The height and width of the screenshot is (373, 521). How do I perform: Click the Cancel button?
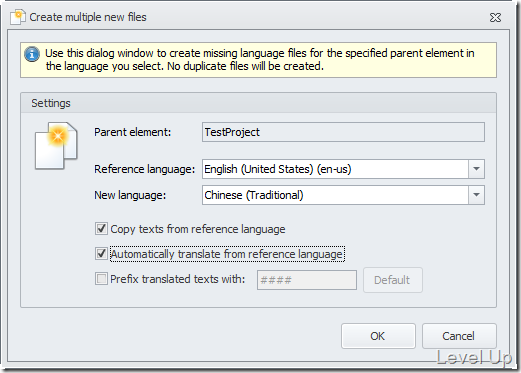[x=459, y=336]
